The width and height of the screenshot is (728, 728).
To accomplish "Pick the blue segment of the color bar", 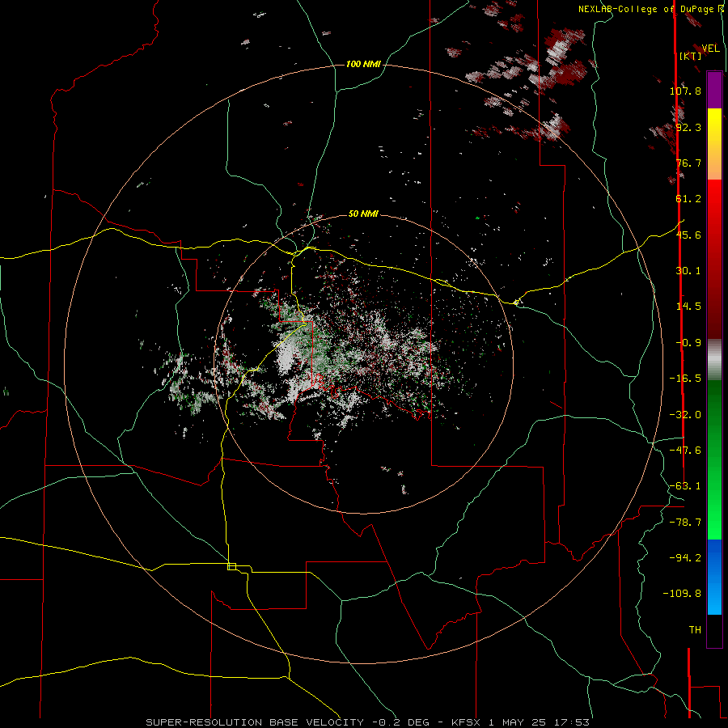I will pos(714,577).
